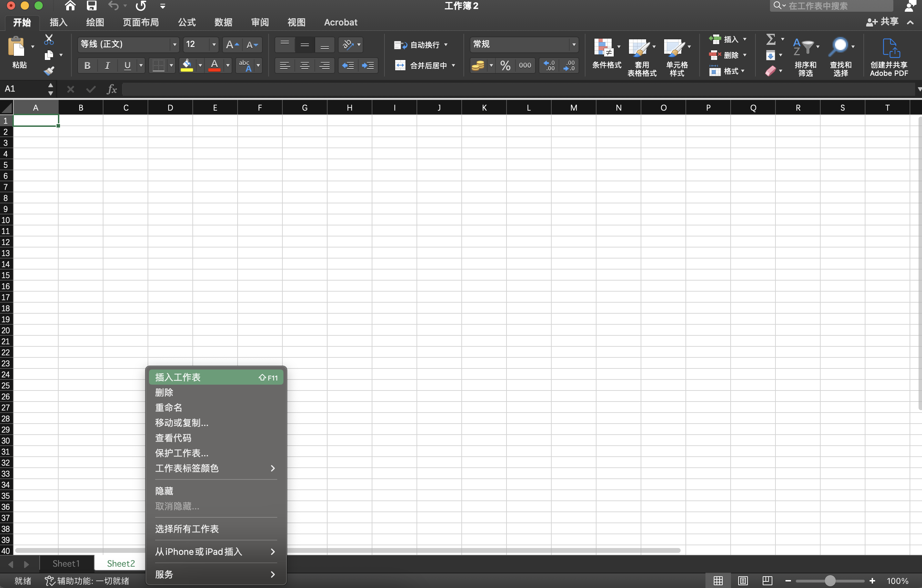Click the 剪切 scissors cut icon

48,38
